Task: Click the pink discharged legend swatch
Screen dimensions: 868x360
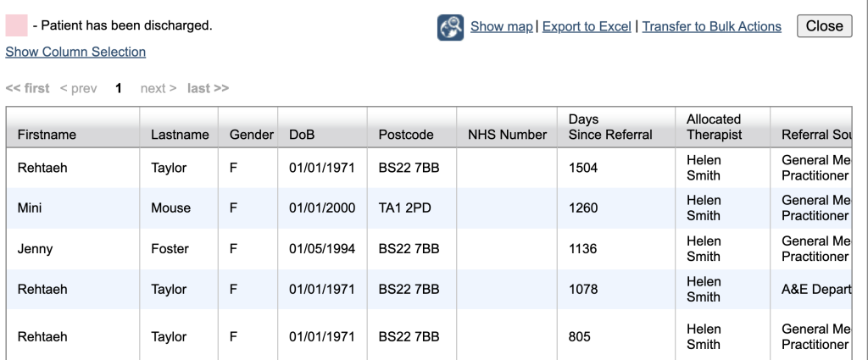Action: [16, 26]
